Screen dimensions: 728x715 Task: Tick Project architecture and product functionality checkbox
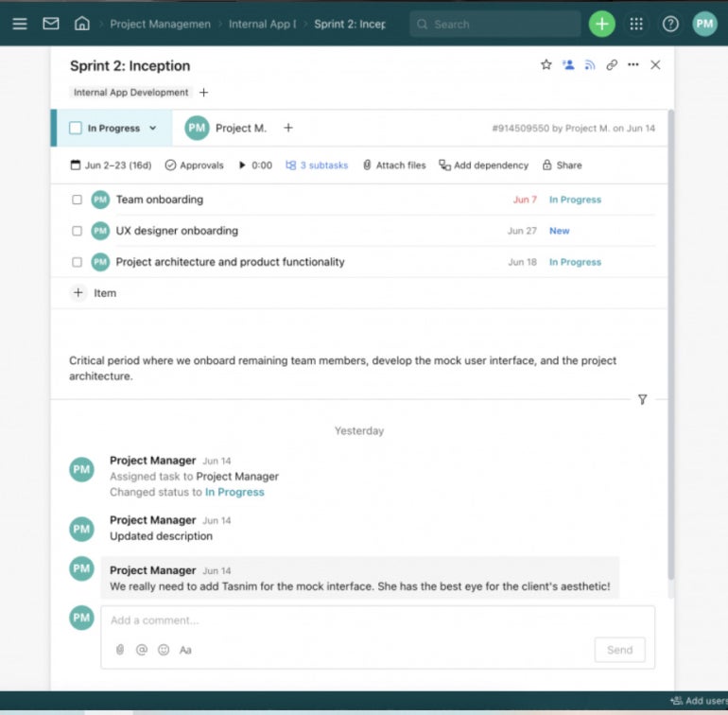click(78, 262)
